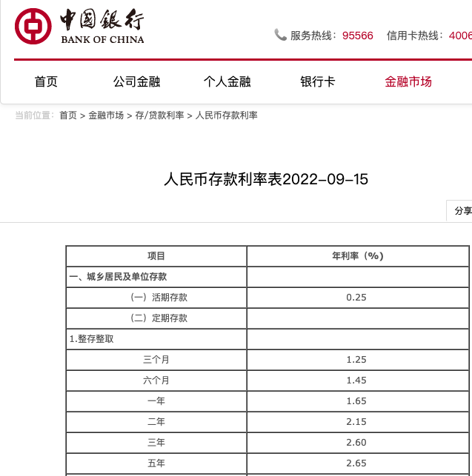Click the 2.65 rate value
Image resolution: width=472 pixels, height=476 pixels.
click(356, 463)
